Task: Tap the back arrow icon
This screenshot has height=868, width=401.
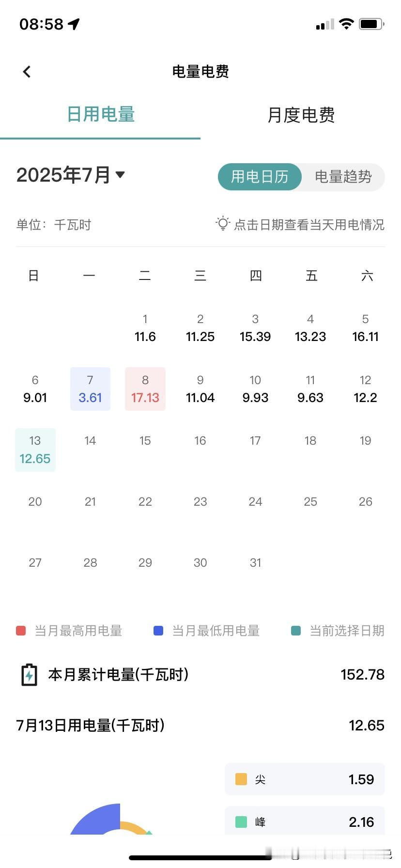Action: coord(27,72)
